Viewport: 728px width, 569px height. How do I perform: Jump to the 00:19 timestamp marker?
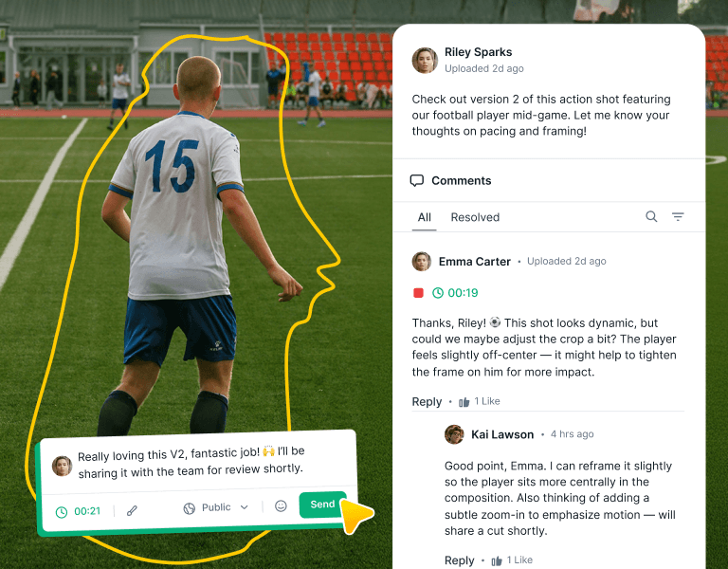pos(463,293)
